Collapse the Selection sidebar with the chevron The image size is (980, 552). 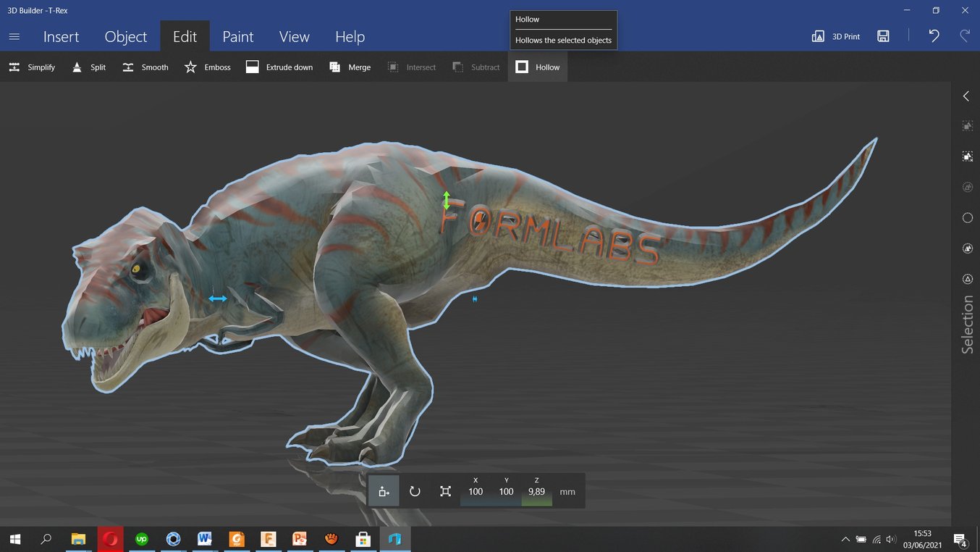[966, 96]
